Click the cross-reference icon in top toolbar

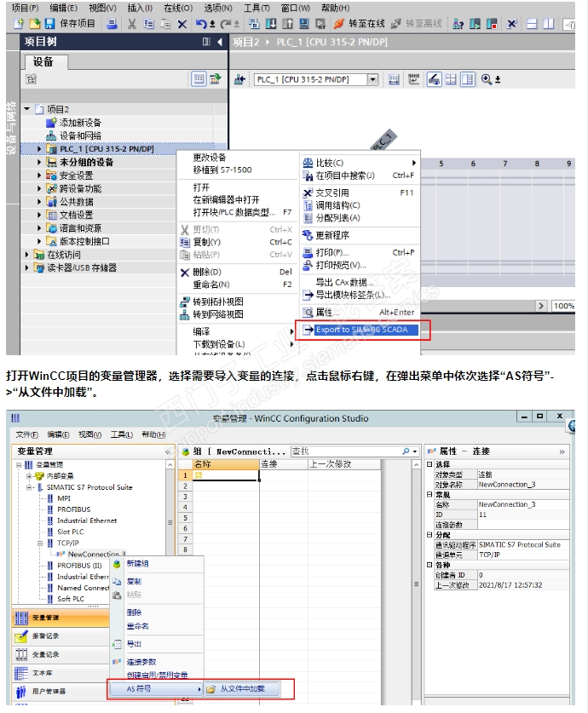[511, 24]
